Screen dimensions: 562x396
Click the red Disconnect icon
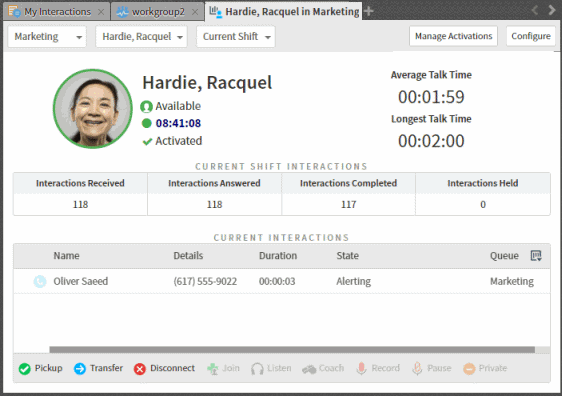[x=140, y=368]
